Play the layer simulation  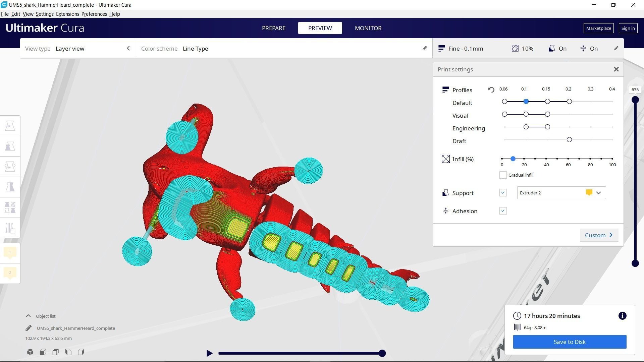[209, 353]
